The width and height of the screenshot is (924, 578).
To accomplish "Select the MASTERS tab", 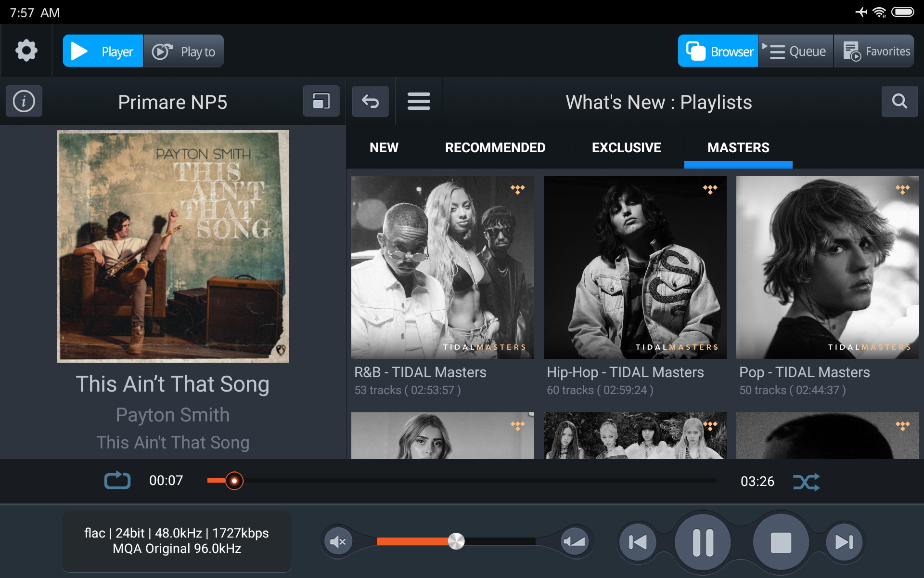I will coord(738,147).
